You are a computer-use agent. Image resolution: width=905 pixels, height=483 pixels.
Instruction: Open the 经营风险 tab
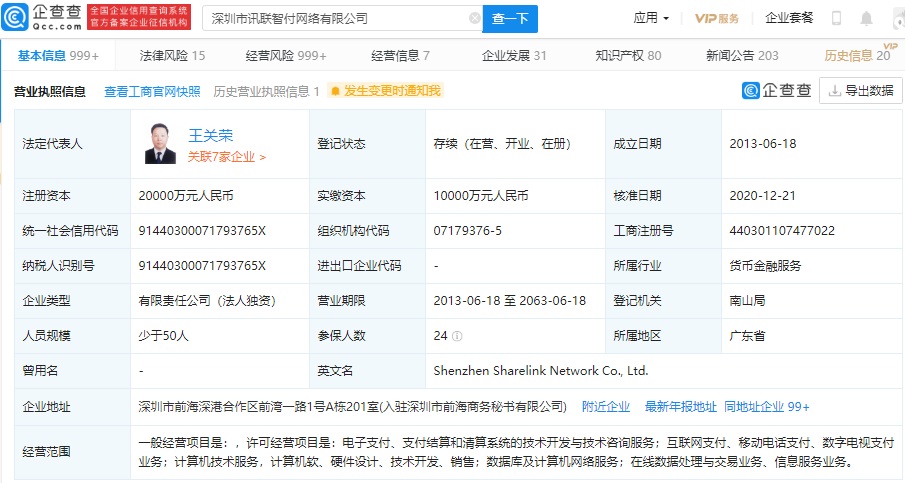coord(286,55)
